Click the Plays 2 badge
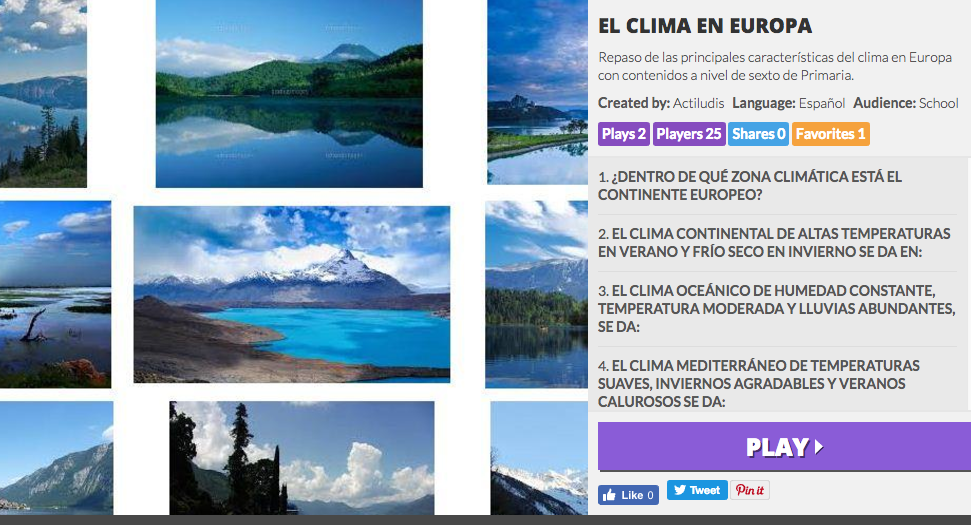This screenshot has height=525, width=971. pos(624,134)
